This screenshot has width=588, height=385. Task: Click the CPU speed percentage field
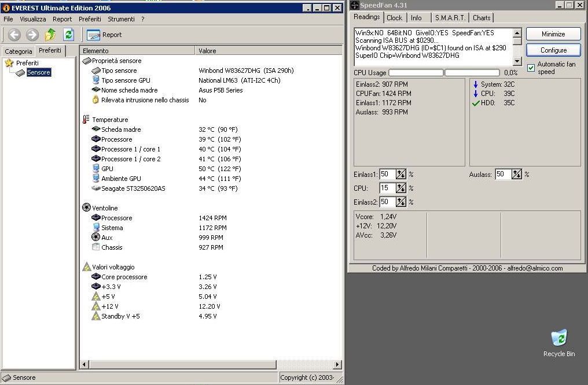pos(387,188)
